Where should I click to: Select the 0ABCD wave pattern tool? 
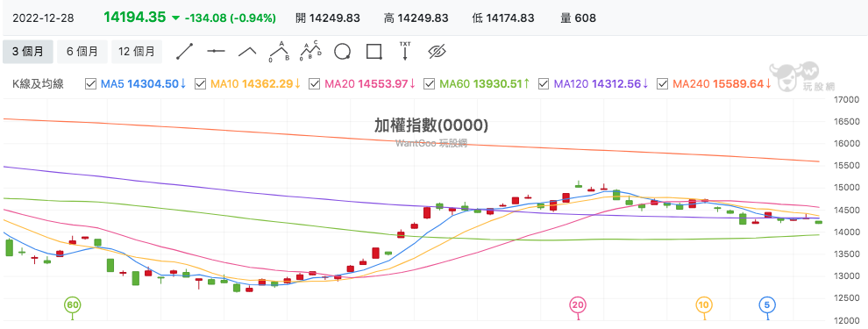(311, 50)
